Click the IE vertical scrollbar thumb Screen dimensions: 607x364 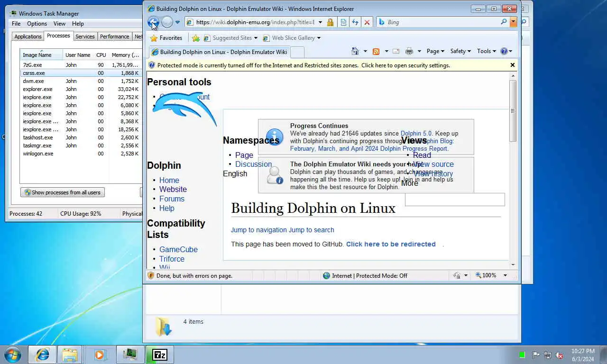click(x=513, y=111)
